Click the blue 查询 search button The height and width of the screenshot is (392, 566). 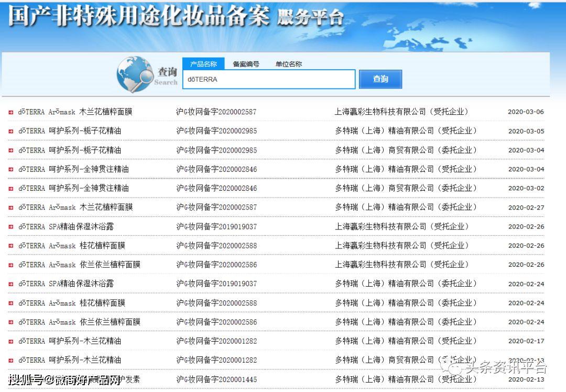380,79
